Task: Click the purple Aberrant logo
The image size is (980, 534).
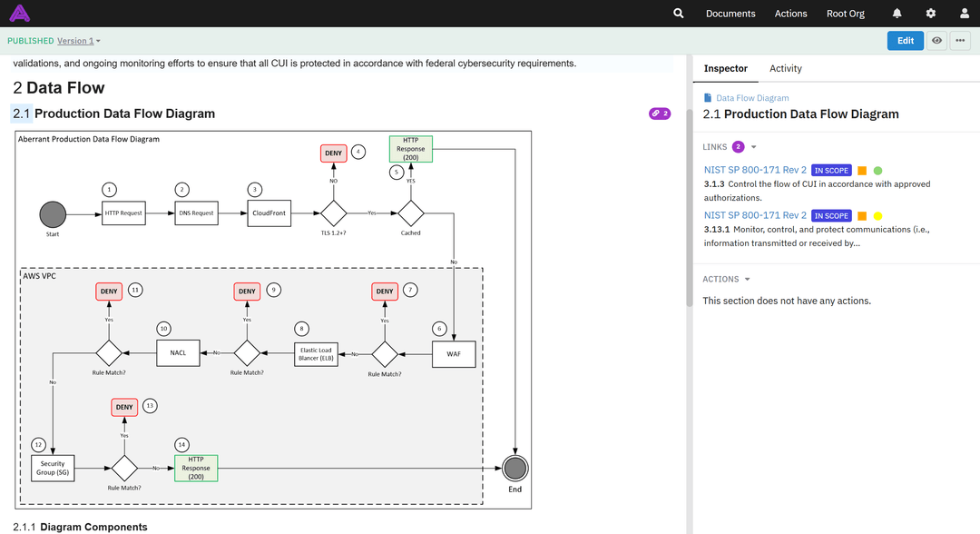Action: [x=19, y=13]
